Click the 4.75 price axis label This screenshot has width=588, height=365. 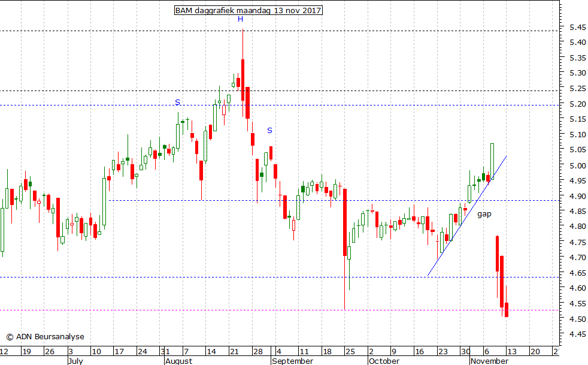[577, 242]
